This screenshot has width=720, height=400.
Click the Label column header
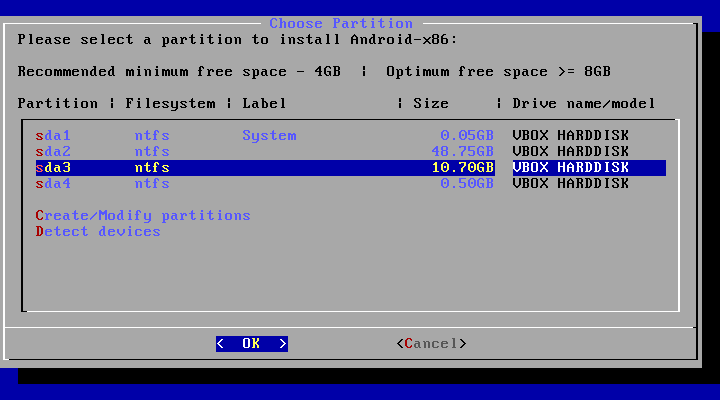[x=264, y=104]
